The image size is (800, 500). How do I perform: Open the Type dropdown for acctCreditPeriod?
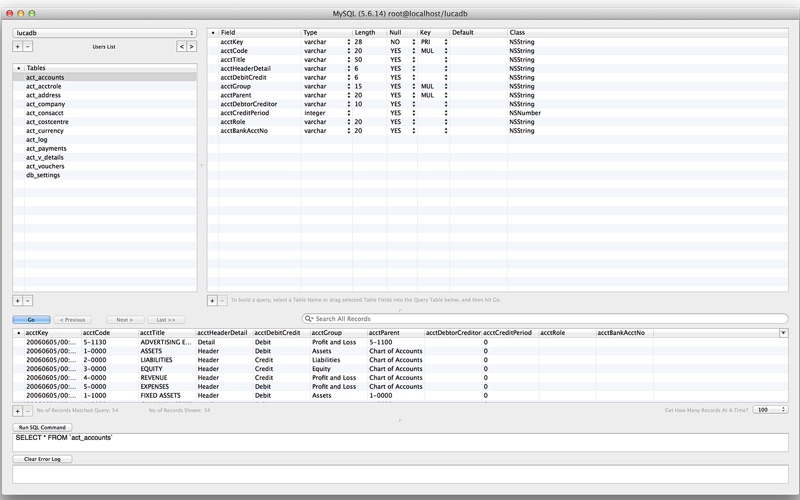[x=348, y=113]
